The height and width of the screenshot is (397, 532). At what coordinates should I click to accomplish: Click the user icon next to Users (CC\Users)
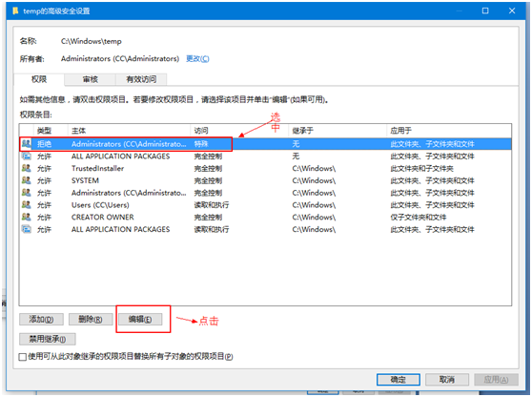(26, 205)
